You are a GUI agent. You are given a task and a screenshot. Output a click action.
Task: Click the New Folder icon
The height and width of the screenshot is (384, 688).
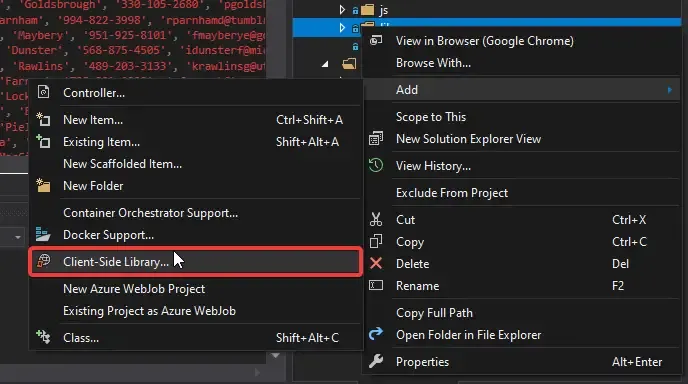point(43,185)
